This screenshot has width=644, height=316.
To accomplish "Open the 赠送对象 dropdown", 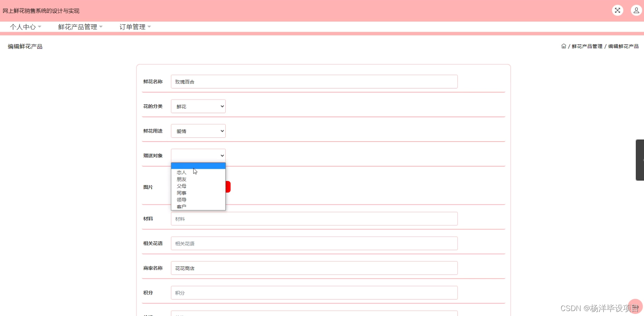I will click(198, 156).
